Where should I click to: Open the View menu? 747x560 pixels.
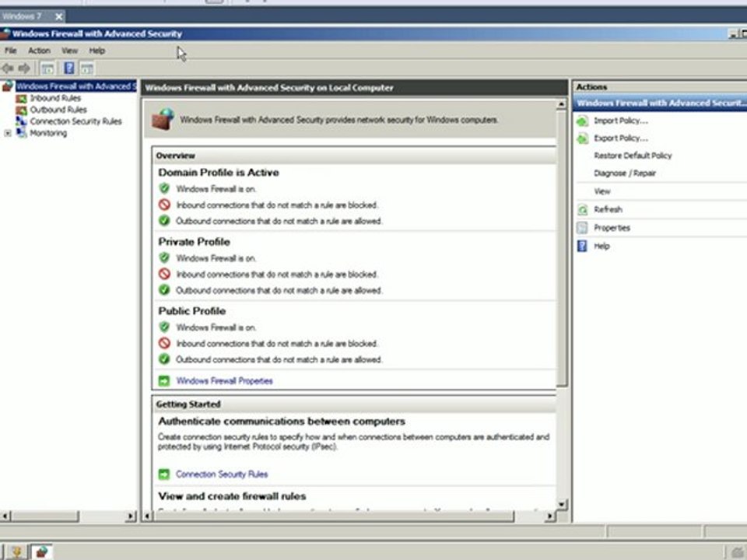tap(69, 51)
